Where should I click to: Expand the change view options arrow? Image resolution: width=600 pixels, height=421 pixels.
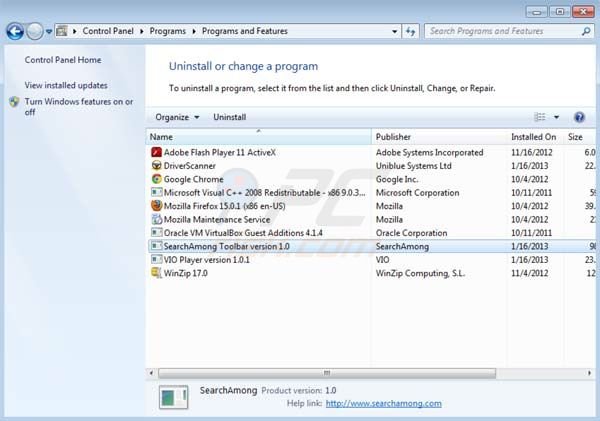click(x=557, y=117)
